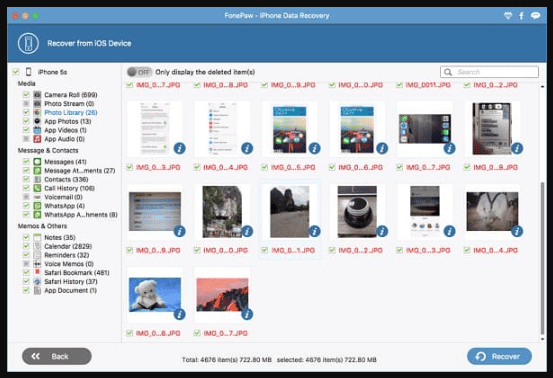Show info for the camera lens photo
The image size is (553, 378).
pyautogui.click(x=382, y=231)
